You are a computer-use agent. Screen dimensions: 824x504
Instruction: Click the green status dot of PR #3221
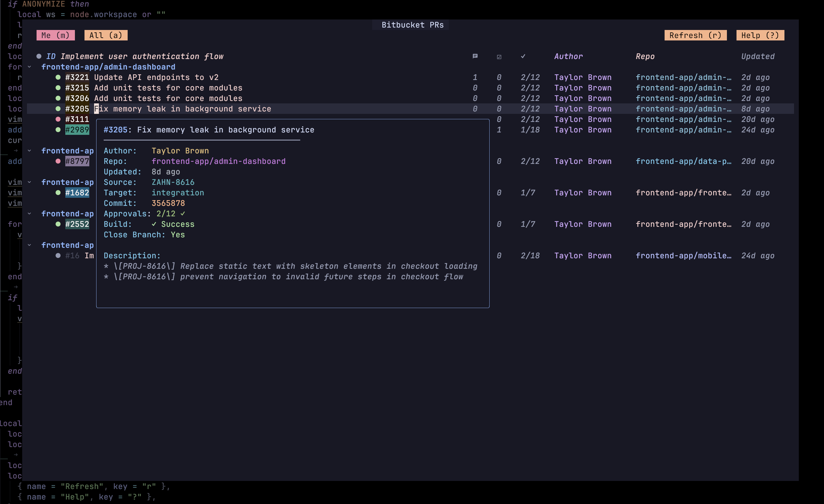click(x=58, y=77)
